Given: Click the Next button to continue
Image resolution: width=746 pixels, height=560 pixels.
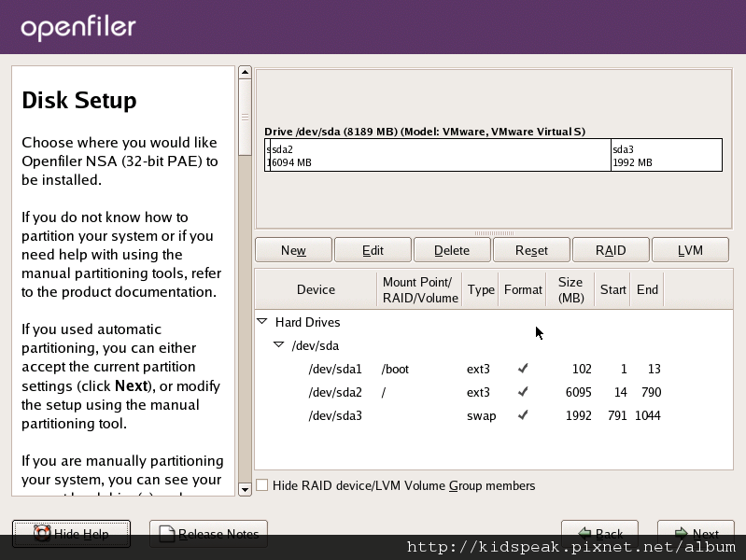Looking at the screenshot, I should pos(696,533).
